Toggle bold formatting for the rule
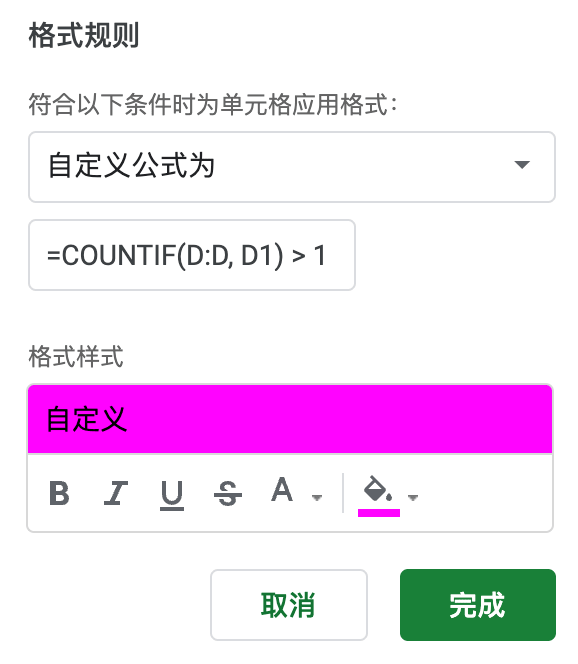 tap(59, 493)
